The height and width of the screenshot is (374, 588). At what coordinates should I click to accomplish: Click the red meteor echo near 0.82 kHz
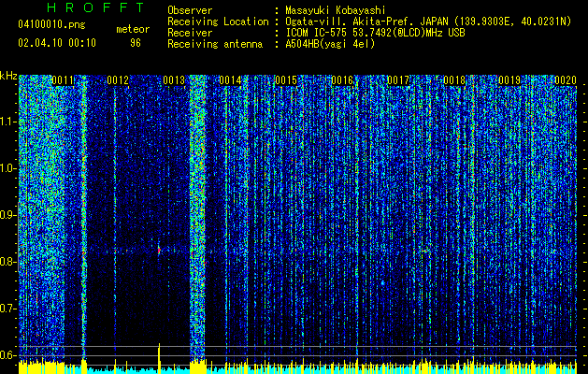[x=159, y=250]
